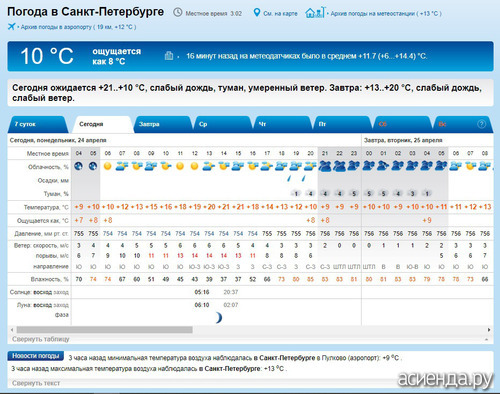Open Архив погоды в аэропорту link
This screenshot has height=394, width=500.
pos(78,27)
